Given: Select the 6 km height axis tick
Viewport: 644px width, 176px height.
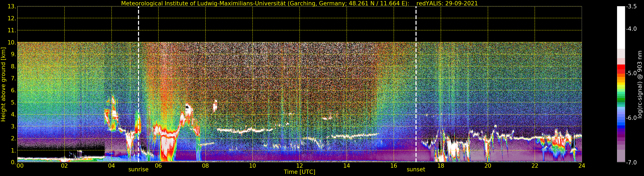Looking at the screenshot, I should [13, 90].
